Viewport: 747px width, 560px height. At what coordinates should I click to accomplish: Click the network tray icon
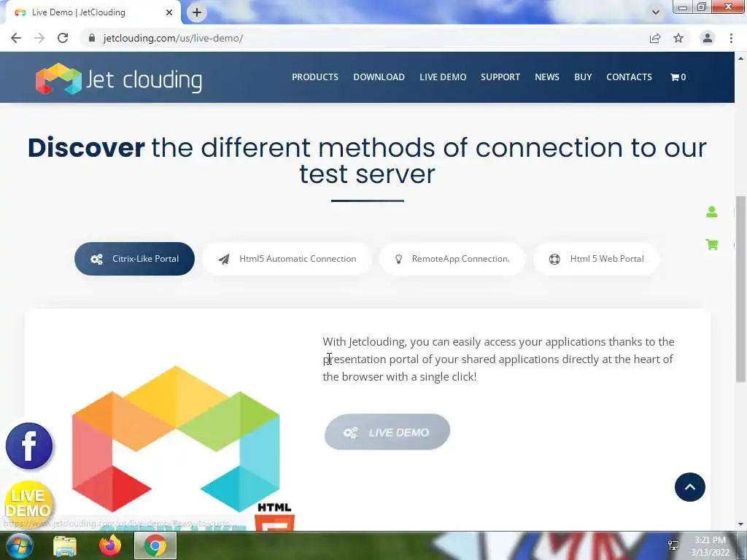click(x=673, y=545)
